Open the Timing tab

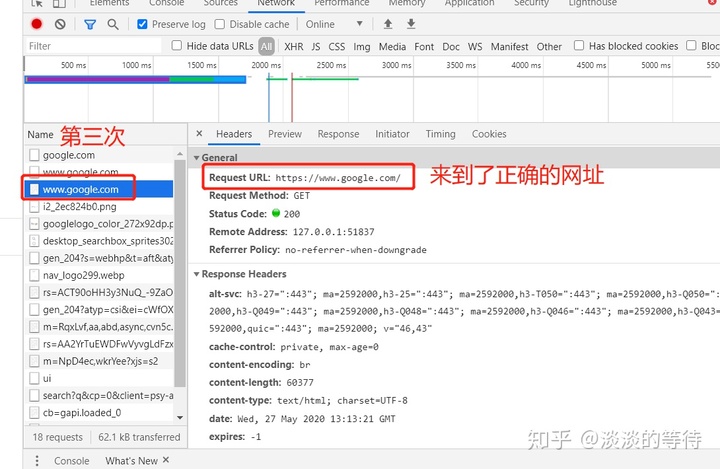click(440, 134)
